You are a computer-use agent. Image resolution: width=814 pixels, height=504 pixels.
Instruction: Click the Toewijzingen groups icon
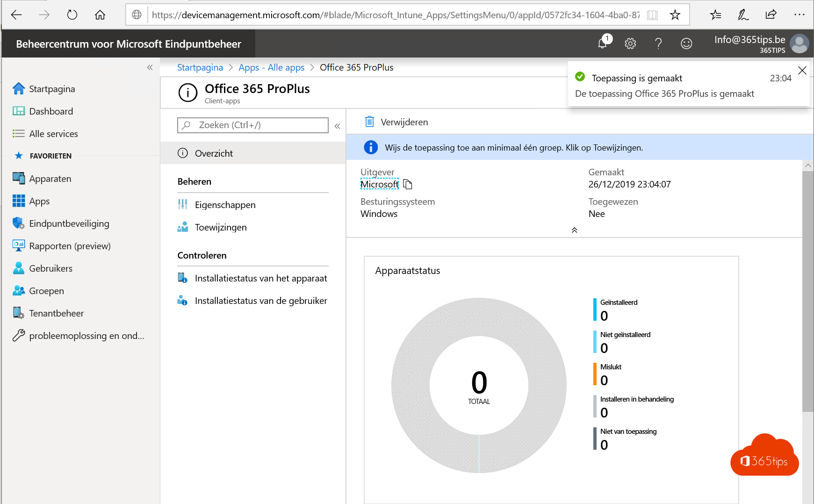(183, 227)
